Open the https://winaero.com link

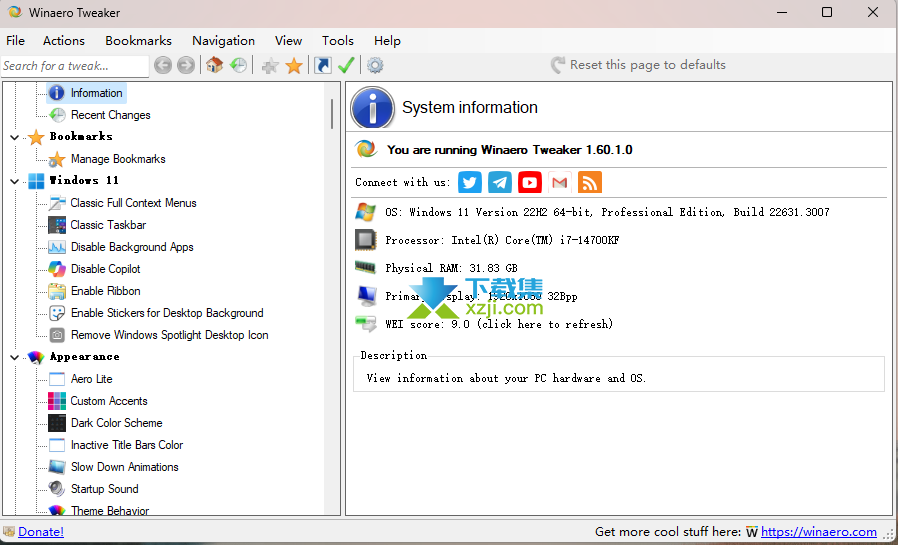click(x=818, y=532)
